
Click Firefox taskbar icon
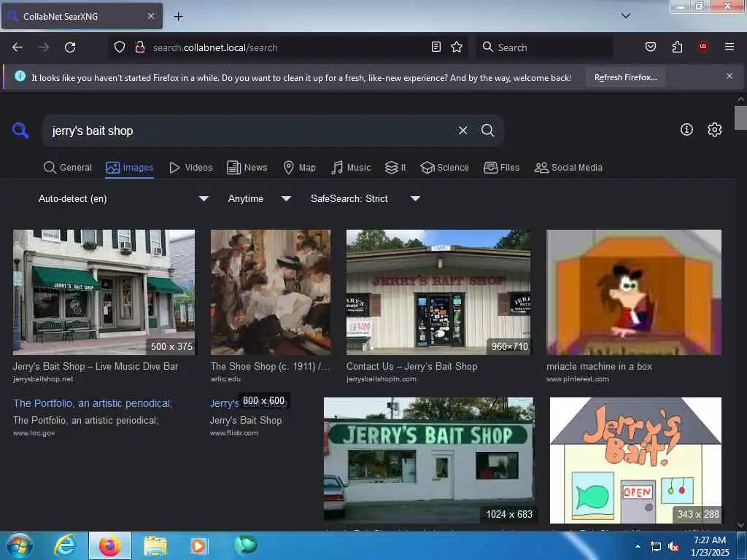pyautogui.click(x=110, y=545)
